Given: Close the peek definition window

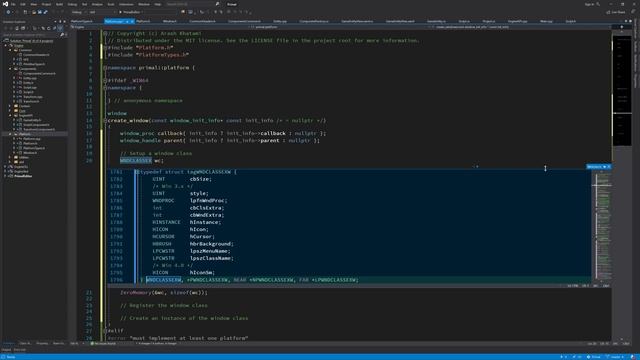Looking at the screenshot, I should pyautogui.click(x=609, y=167).
